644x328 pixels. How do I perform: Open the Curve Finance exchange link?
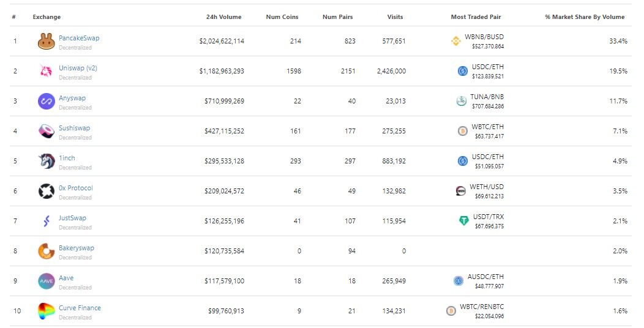80,307
